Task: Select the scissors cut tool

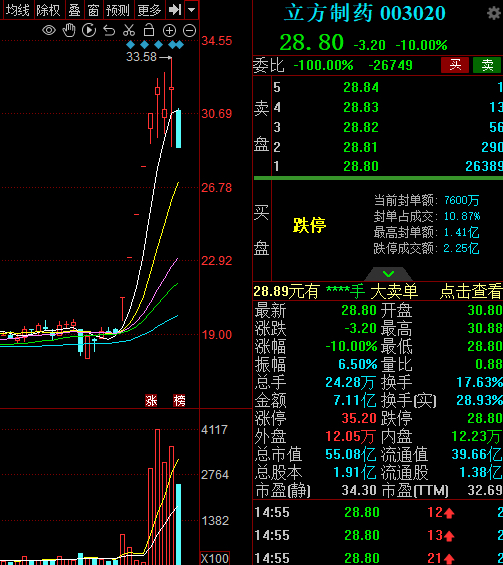Action: click(129, 30)
